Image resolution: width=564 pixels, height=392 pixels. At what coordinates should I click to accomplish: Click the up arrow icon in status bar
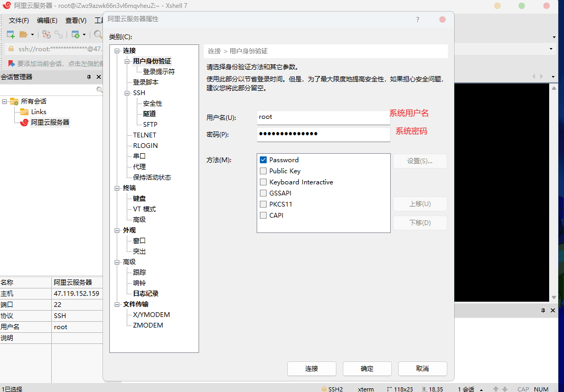pos(496,389)
